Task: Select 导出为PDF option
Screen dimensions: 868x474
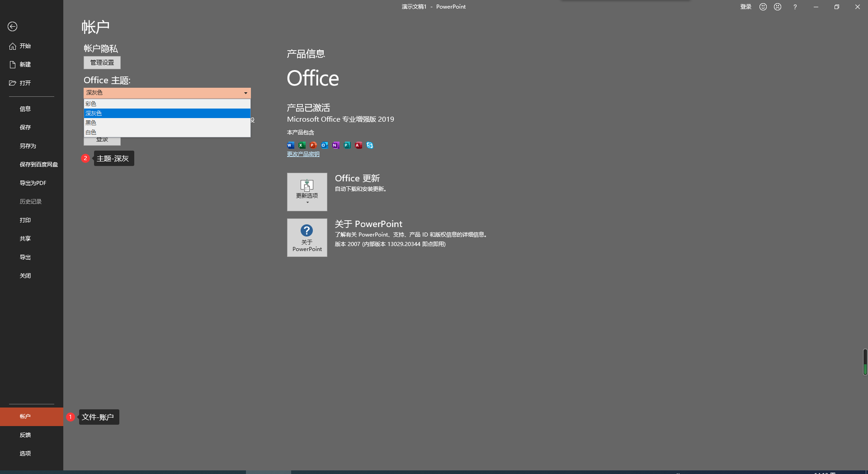Action: click(x=33, y=183)
